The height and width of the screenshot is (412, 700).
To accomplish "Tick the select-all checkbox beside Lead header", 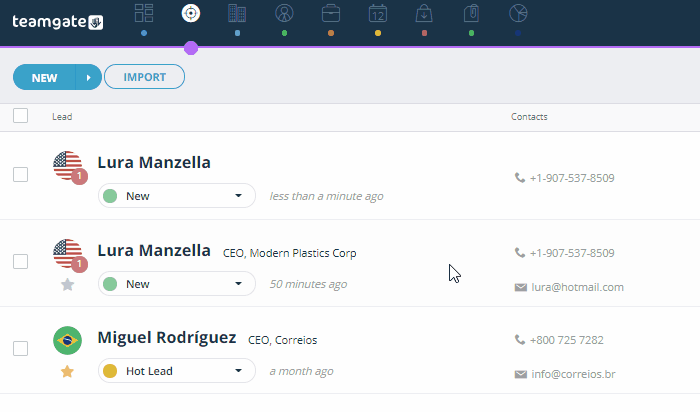I will pyautogui.click(x=21, y=116).
